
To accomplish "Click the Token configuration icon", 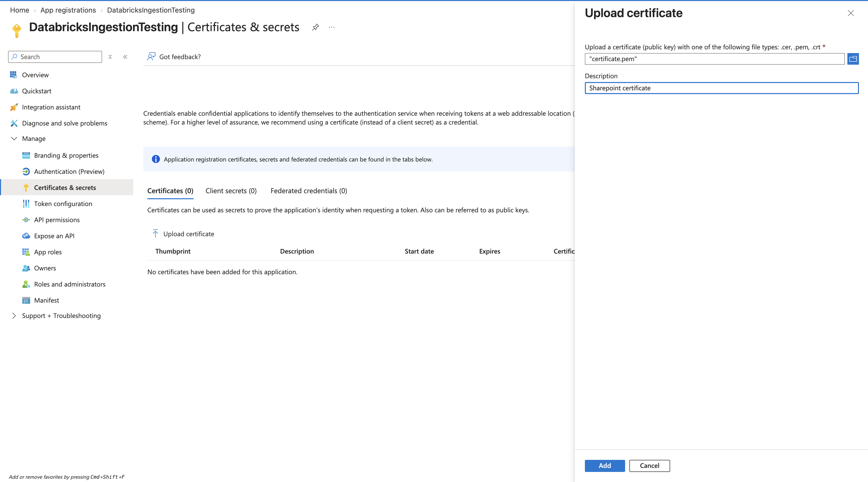I will [26, 204].
